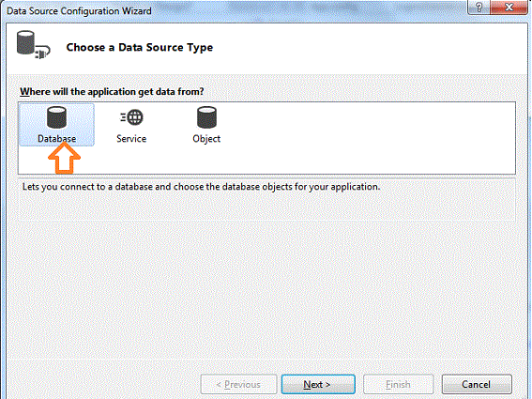Image resolution: width=532 pixels, height=399 pixels.
Task: Click the Cancel button
Action: coord(477,384)
